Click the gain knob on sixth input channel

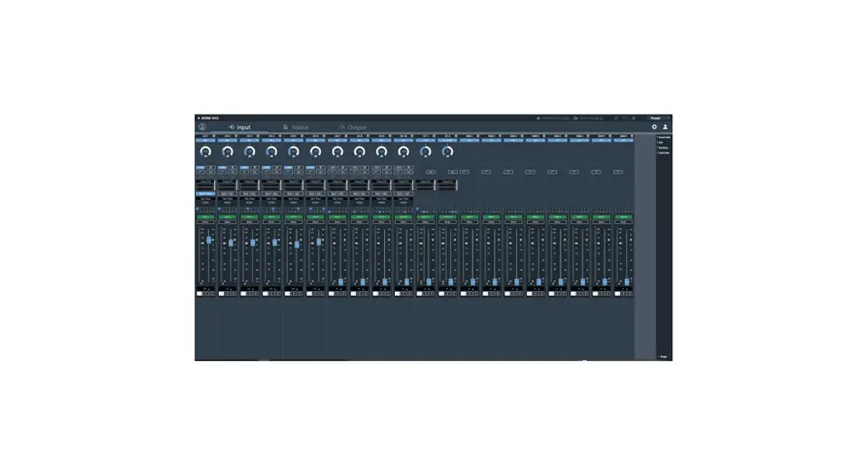point(315,152)
